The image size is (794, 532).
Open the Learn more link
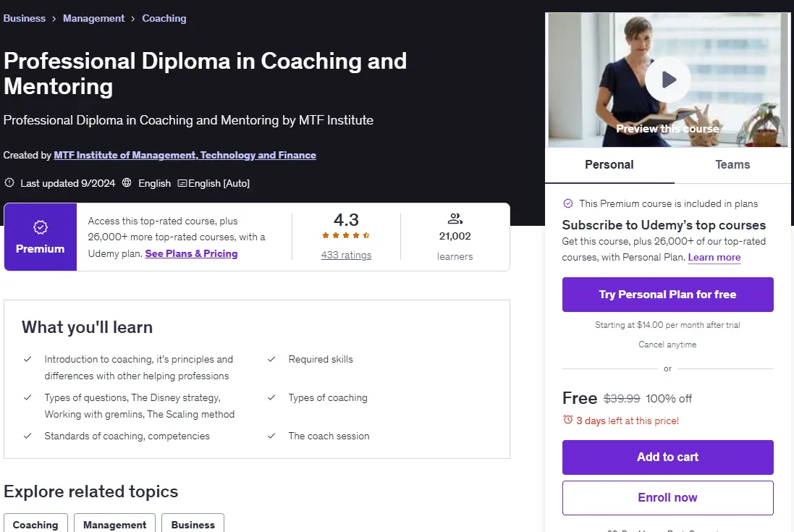coord(714,257)
